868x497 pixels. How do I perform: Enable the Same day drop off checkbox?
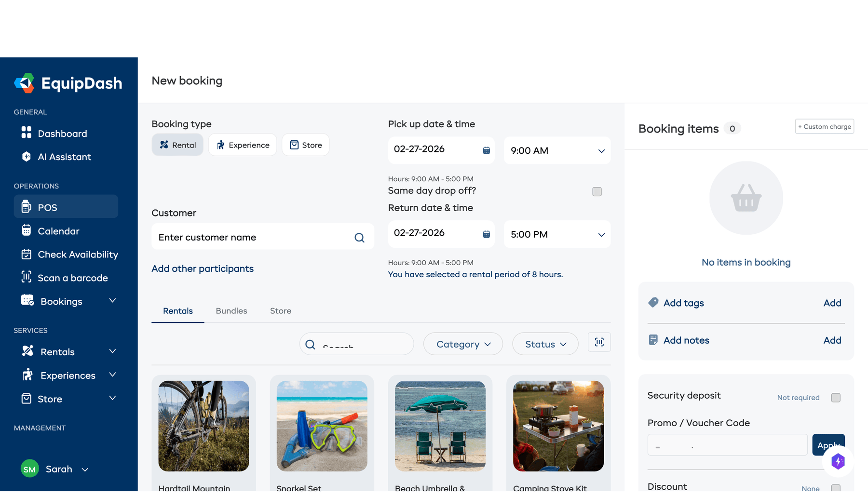597,191
